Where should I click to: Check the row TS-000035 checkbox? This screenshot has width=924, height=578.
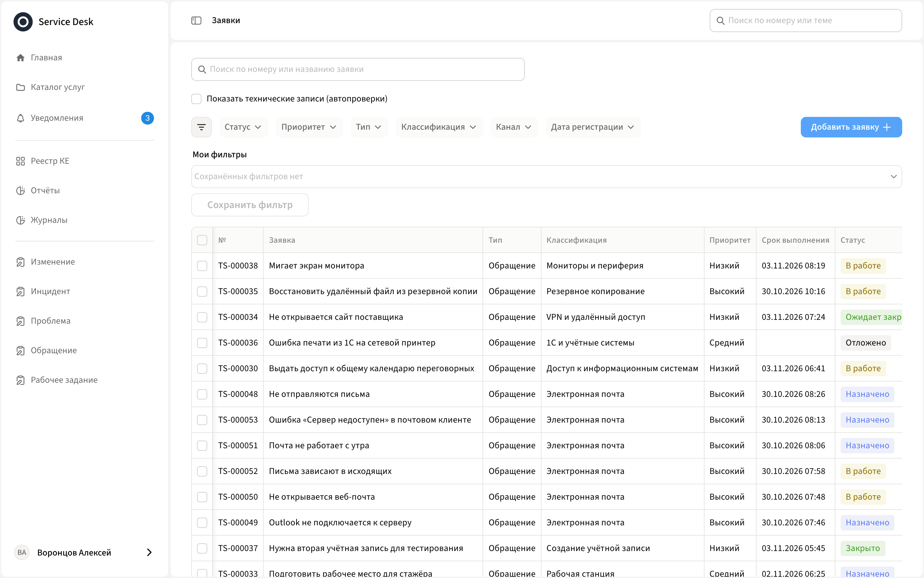click(x=202, y=291)
